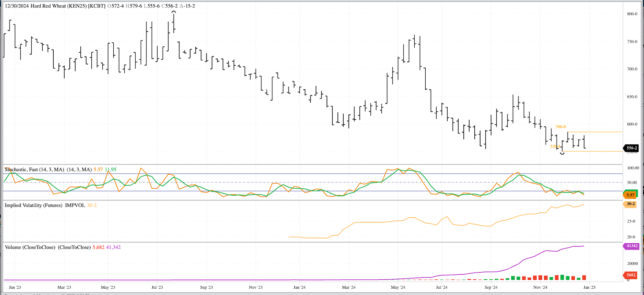Click the 800-0 label on price axis
The width and height of the screenshot is (644, 295).
coord(632,14)
